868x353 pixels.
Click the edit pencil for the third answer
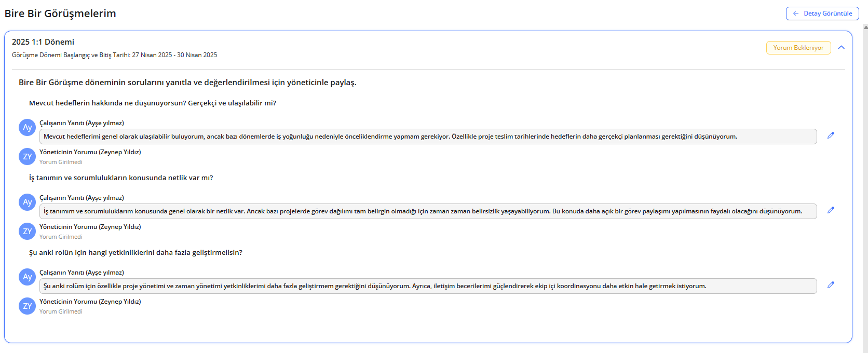(x=831, y=285)
